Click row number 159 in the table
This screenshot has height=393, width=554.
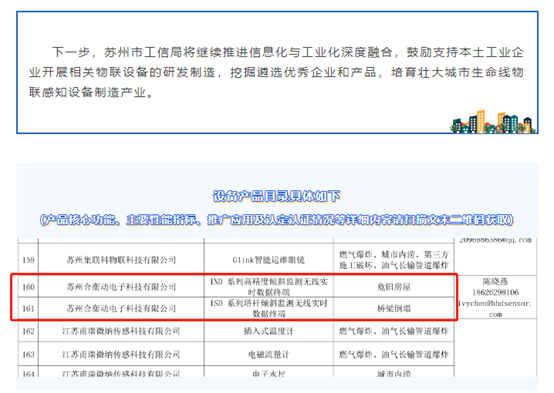click(x=28, y=260)
